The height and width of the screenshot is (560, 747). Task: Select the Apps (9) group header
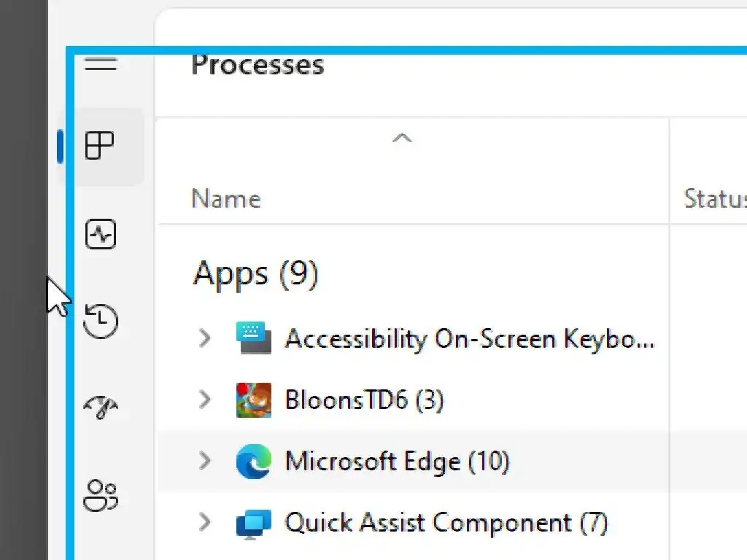click(x=255, y=274)
